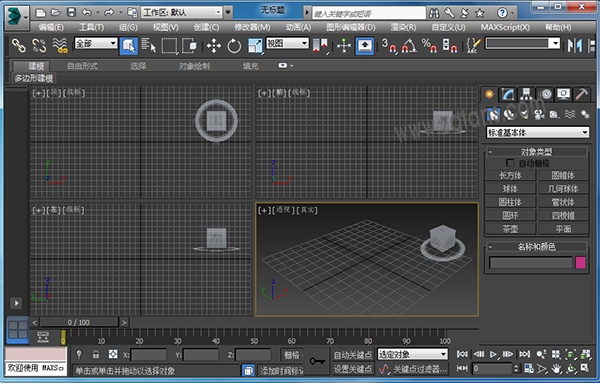Collapse the 对象类型 rollout
Image resolution: width=600 pixels, height=383 pixels.
(x=490, y=152)
